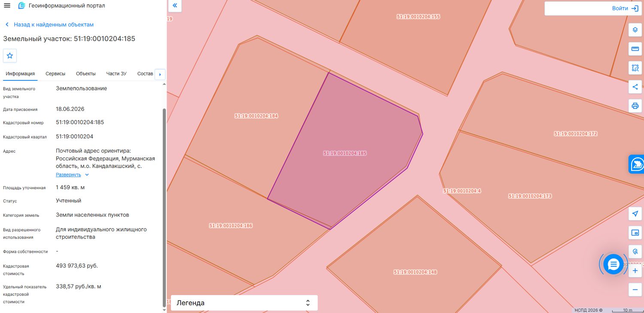The height and width of the screenshot is (313, 644).
Task: Select parcel 51:19:0010204:186 on the map
Action: (231, 225)
